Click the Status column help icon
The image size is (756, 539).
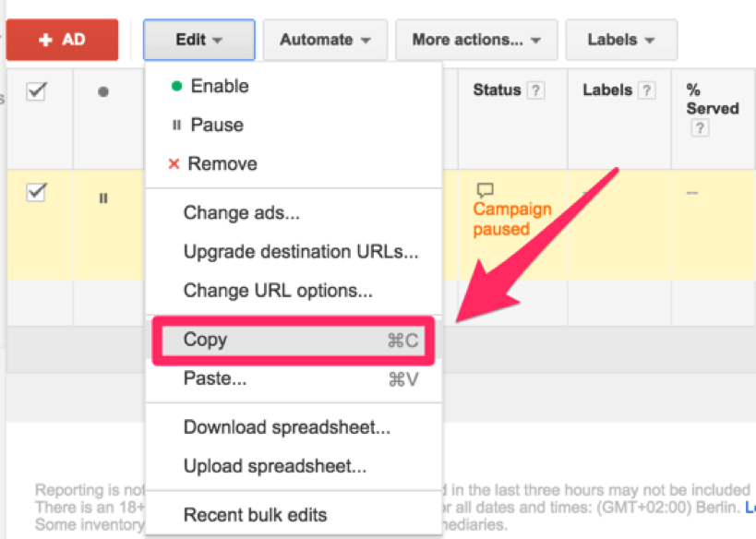click(x=534, y=90)
